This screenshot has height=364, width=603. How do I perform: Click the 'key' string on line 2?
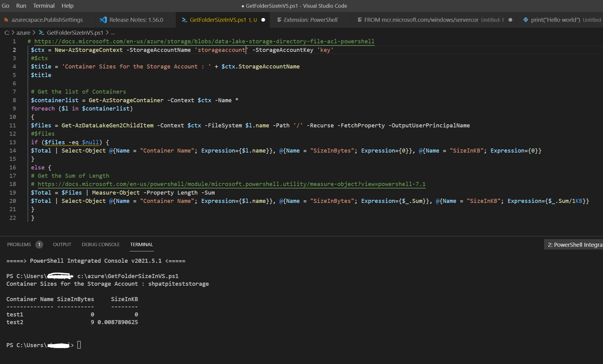click(x=325, y=50)
